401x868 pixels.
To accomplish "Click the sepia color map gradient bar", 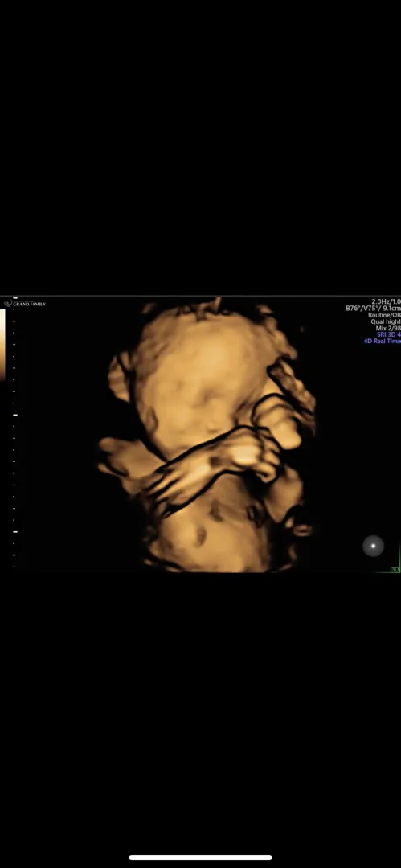I will pyautogui.click(x=2, y=344).
